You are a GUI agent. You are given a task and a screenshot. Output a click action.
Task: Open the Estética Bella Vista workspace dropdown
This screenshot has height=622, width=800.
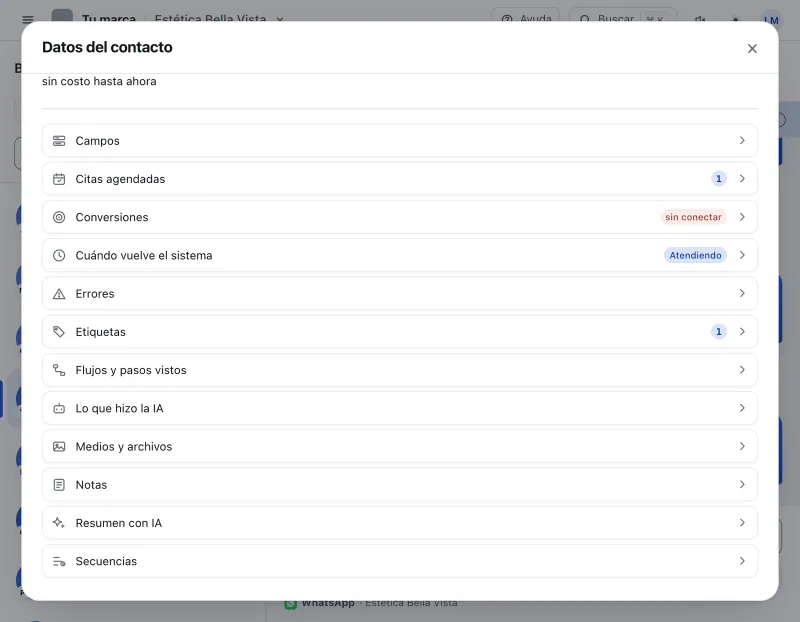219,19
